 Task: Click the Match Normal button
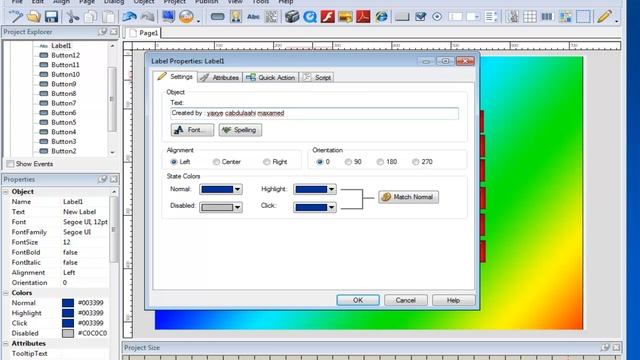(408, 197)
